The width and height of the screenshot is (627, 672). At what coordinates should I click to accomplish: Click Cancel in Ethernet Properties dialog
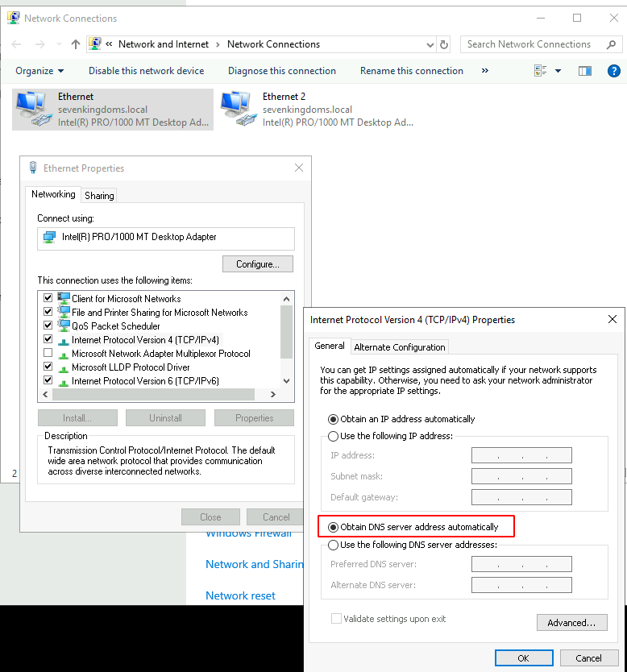[276, 517]
